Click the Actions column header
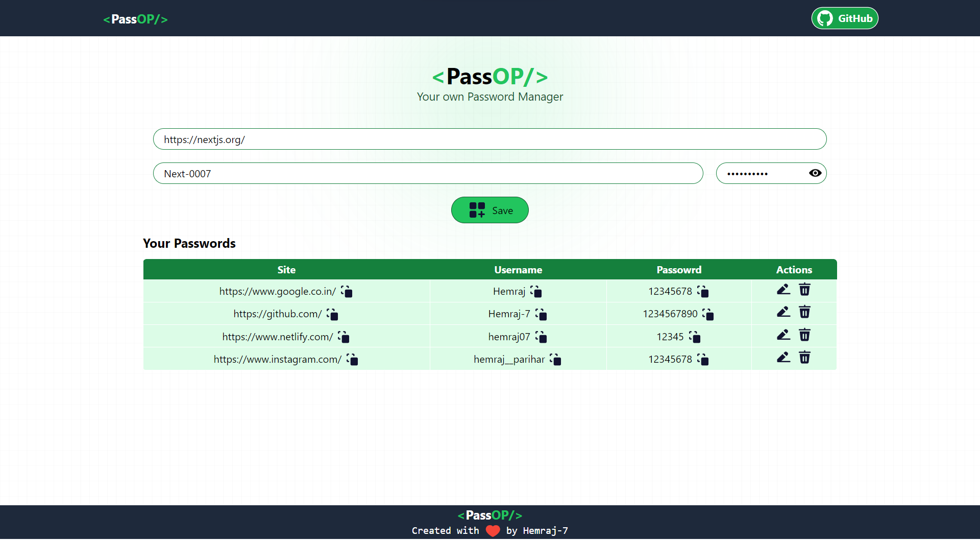The image size is (980, 540). [794, 270]
